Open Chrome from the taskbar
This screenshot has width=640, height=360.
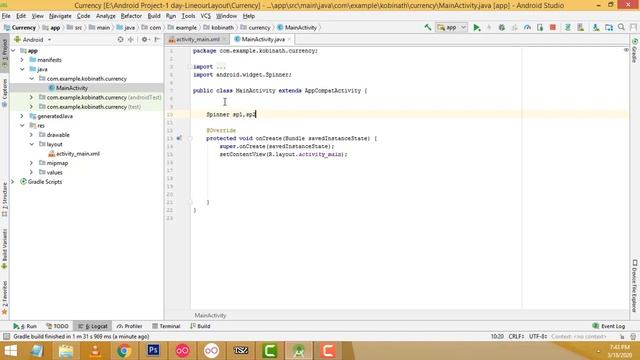[124, 351]
